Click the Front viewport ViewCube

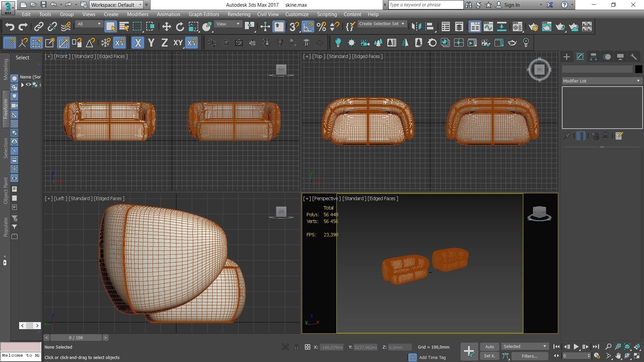coord(281,70)
